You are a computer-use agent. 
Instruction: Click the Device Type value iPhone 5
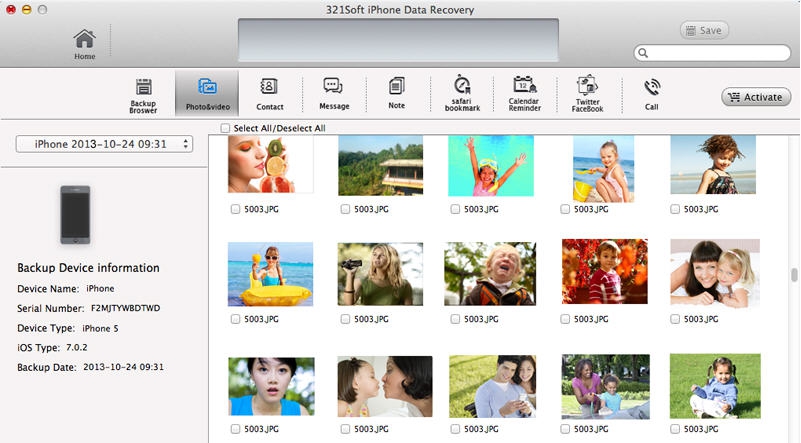pos(100,328)
